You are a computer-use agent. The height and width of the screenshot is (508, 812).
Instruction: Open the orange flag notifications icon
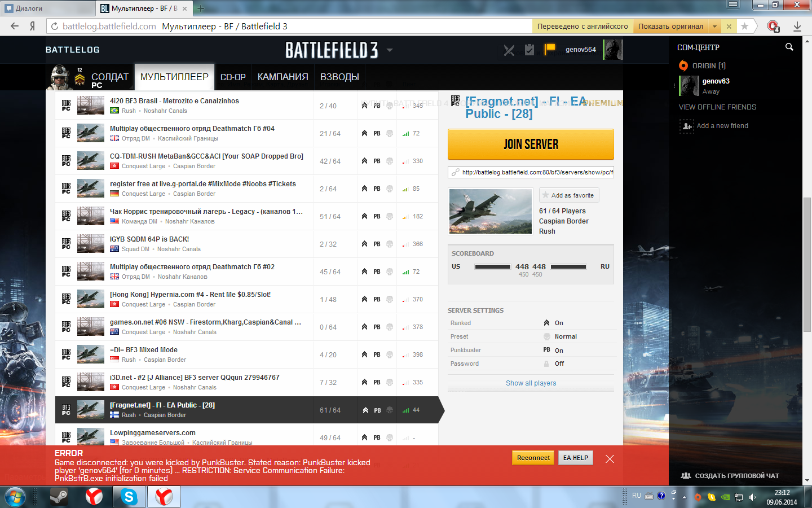(x=549, y=50)
